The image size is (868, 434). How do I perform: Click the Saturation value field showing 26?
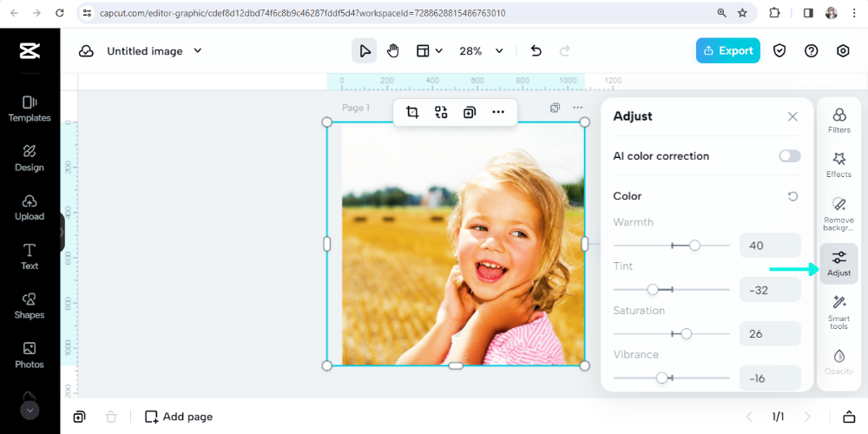point(770,334)
